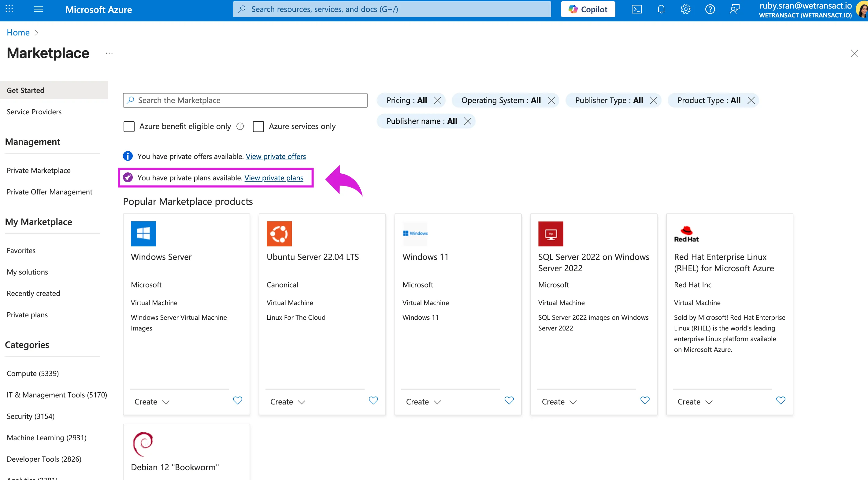Favorite the Windows Server product heart
The height and width of the screenshot is (480, 868).
click(x=238, y=400)
